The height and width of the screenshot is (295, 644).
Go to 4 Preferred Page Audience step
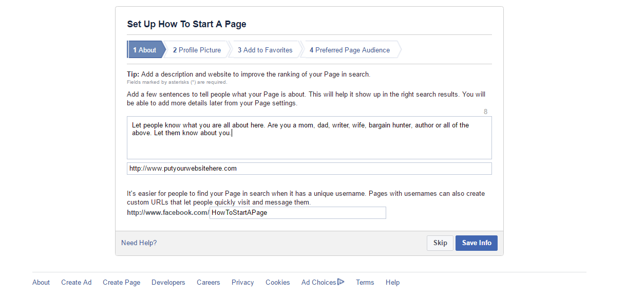351,50
